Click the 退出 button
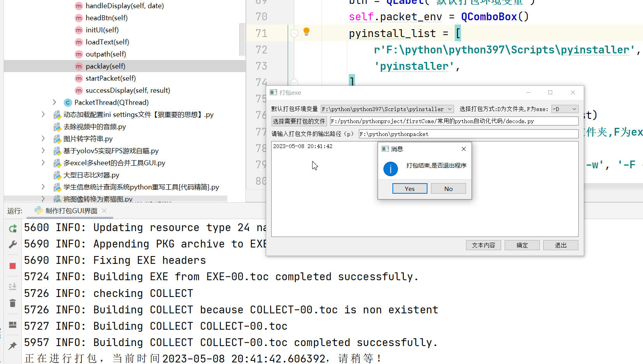The width and height of the screenshot is (643, 364). (x=560, y=245)
